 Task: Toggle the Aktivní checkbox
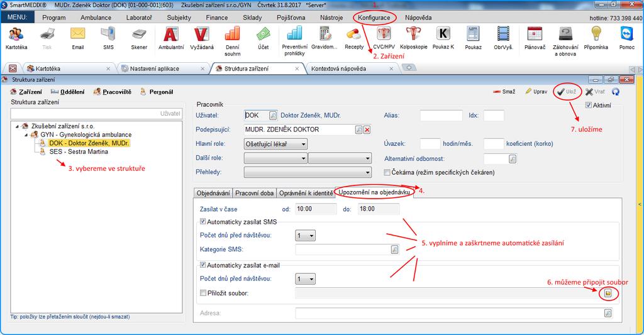click(x=589, y=105)
